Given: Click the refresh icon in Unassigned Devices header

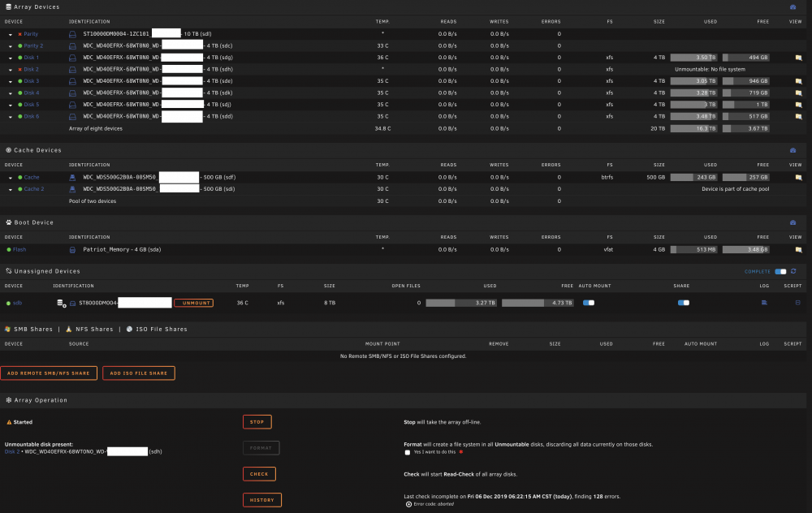Looking at the screenshot, I should point(793,271).
